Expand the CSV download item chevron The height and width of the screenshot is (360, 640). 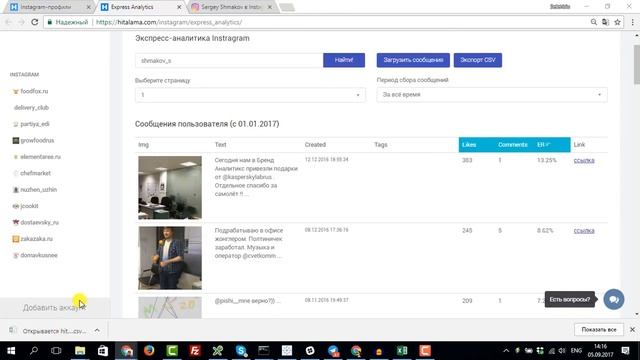97,330
